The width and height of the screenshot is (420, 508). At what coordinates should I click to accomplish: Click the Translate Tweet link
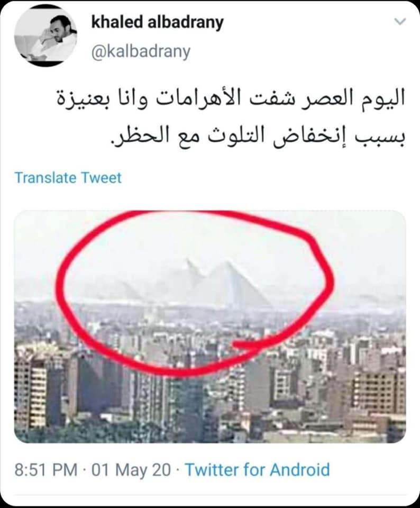pyautogui.click(x=68, y=178)
